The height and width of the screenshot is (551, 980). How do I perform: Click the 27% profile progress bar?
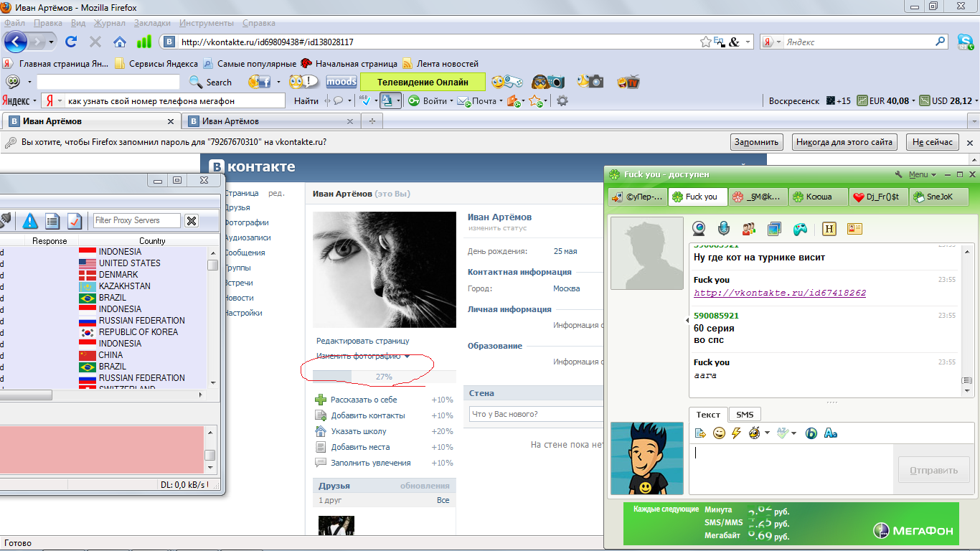(385, 377)
